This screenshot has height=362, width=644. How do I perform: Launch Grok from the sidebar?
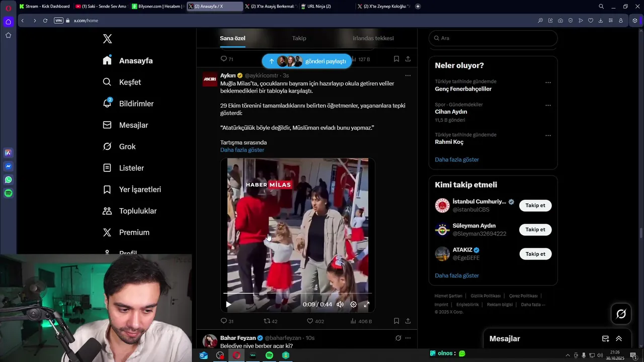(119, 146)
